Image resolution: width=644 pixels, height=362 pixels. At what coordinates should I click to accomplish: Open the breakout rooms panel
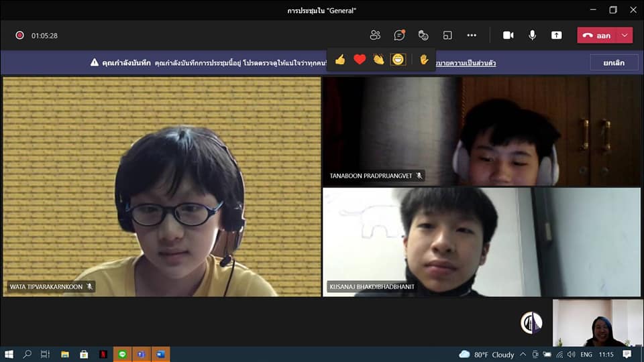click(x=447, y=36)
